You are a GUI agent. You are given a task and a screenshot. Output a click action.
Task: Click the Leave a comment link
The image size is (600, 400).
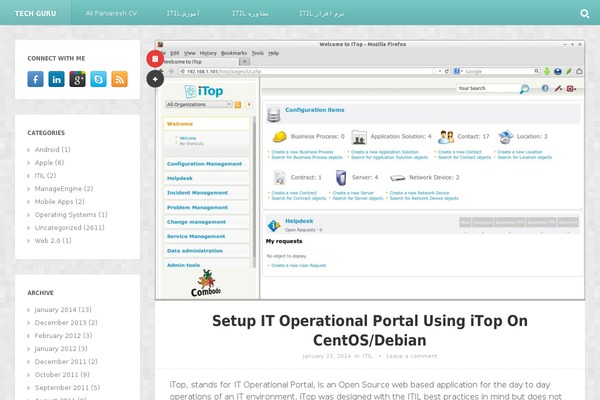[x=411, y=356]
